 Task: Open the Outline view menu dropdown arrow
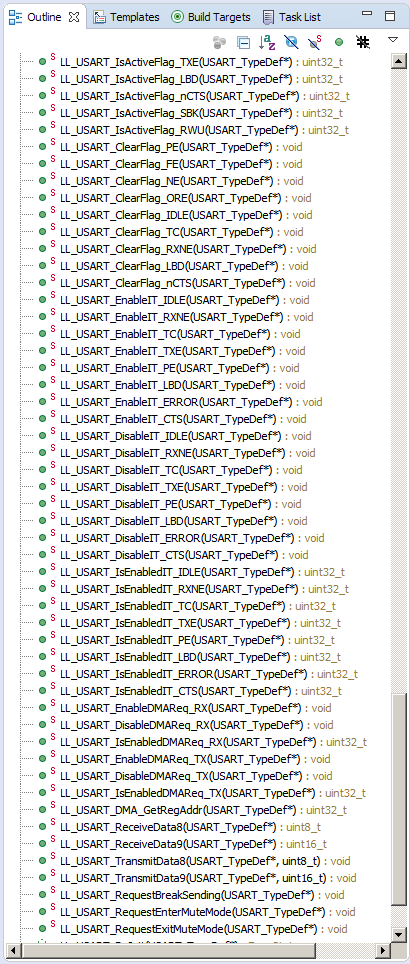click(393, 40)
